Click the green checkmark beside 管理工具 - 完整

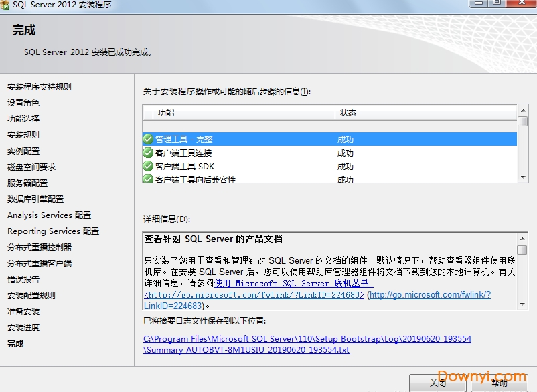148,139
